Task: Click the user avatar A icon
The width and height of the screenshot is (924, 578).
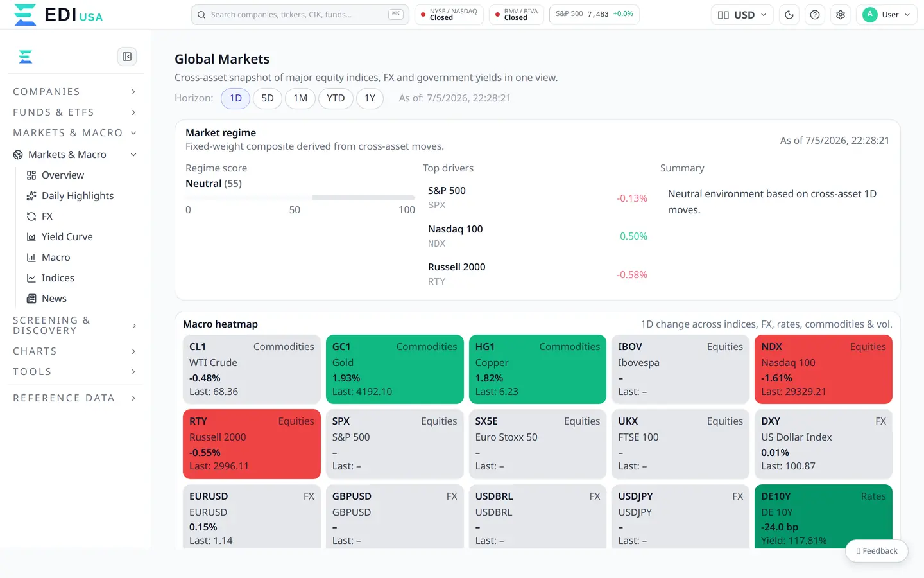Action: 870,15
